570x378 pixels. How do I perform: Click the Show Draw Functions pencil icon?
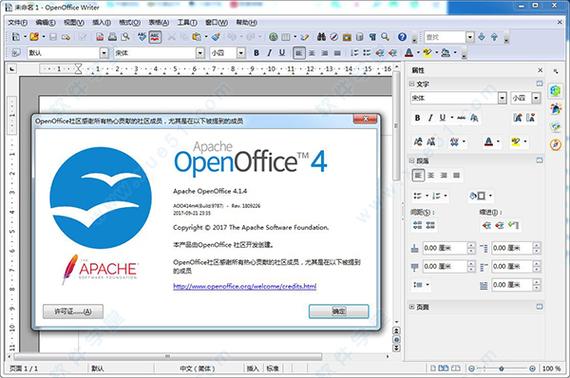pyautogui.click(x=305, y=37)
